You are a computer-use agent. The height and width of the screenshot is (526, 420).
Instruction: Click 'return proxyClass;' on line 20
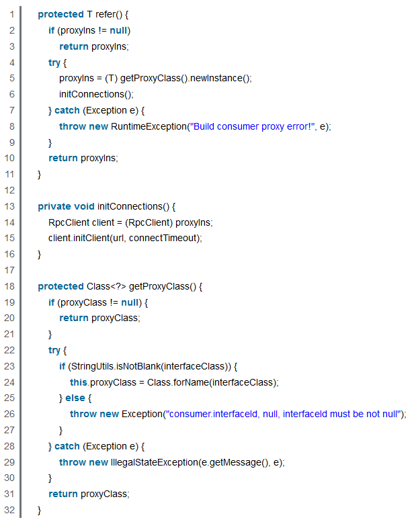tap(100, 318)
